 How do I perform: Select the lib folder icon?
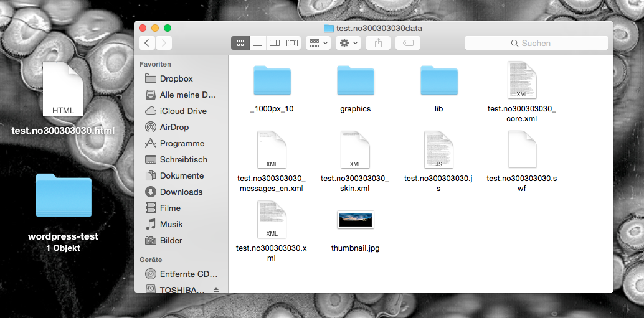[x=439, y=81]
